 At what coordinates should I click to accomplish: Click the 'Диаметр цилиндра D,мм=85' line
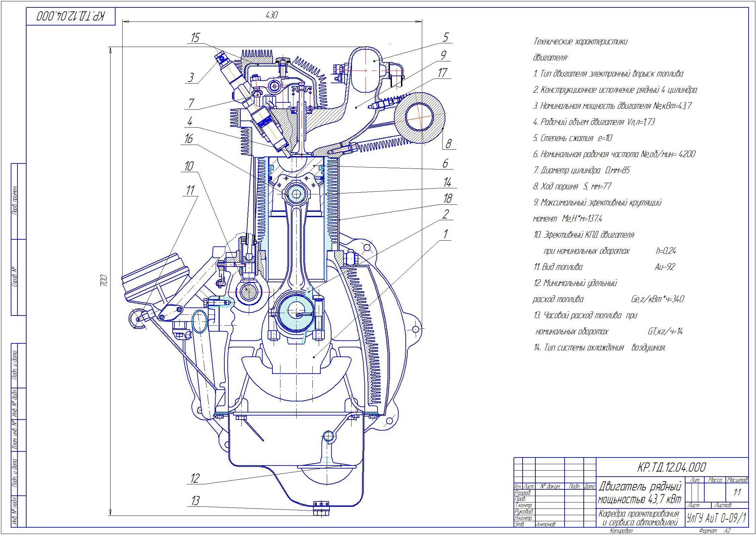tap(582, 170)
